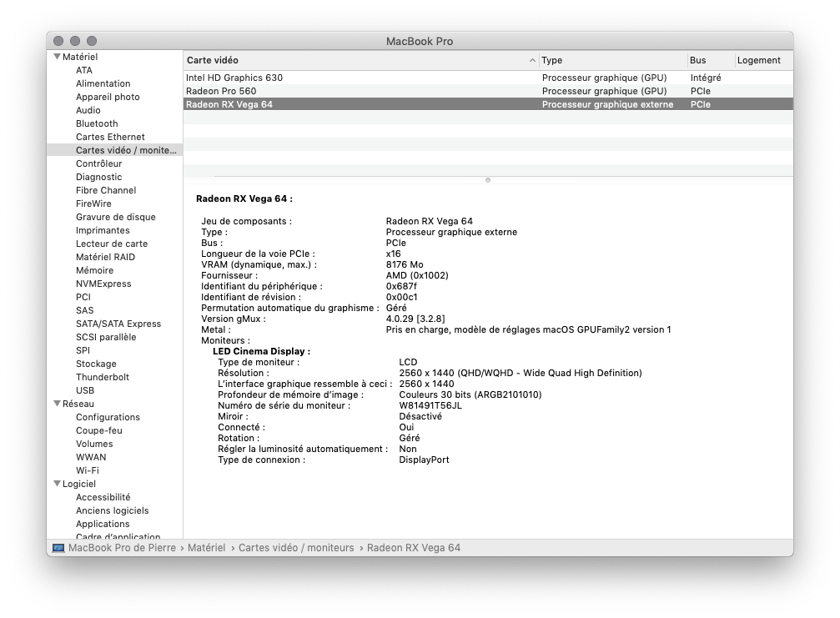Select the Intel HD Graphics 630 row
This screenshot has width=840, height=618.
coord(488,78)
